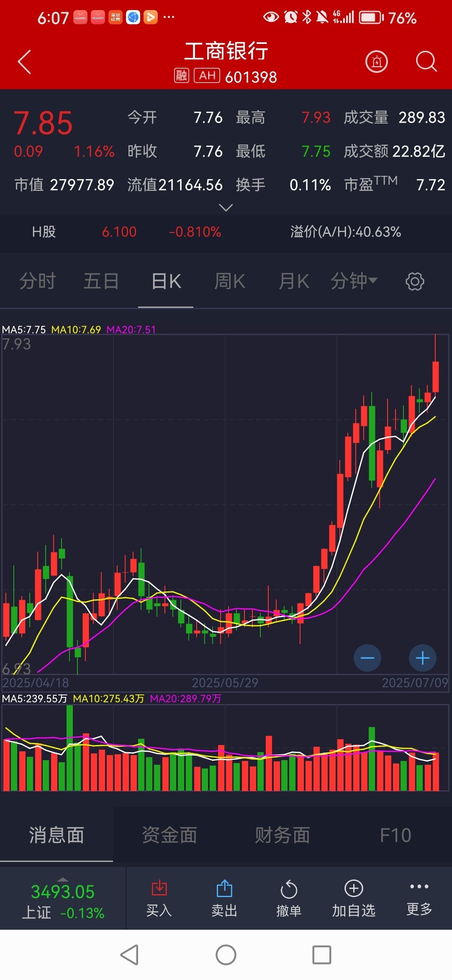Select 周K weekly candlestick tab
The image size is (452, 980).
230,281
